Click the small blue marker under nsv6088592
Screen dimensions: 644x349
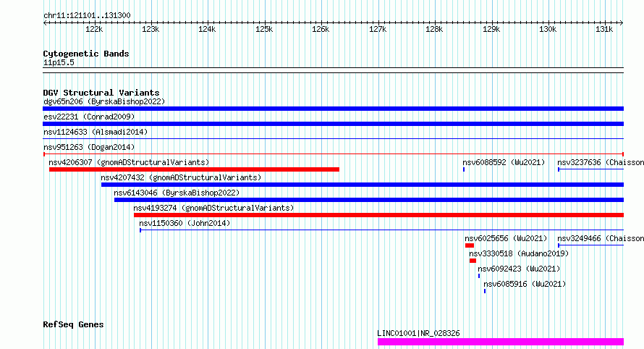pos(464,169)
